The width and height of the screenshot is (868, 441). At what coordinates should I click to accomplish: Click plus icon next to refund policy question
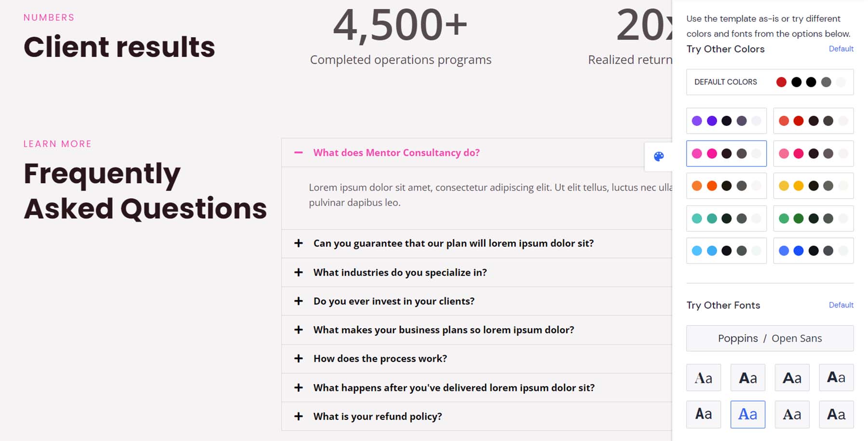[298, 416]
